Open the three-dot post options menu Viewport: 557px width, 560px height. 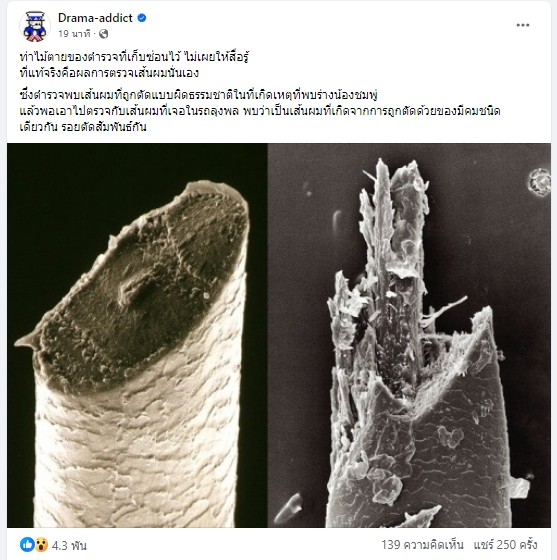[523, 25]
